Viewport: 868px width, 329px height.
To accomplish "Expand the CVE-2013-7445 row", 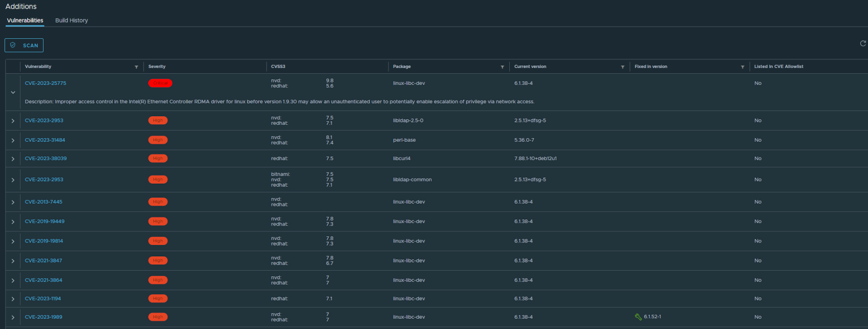I will tap(13, 202).
